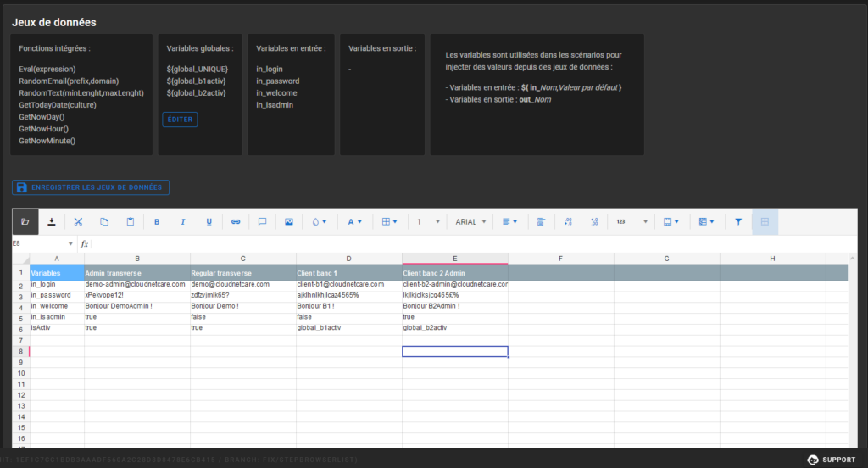Click the RandomEmail(prefix,domain) function text
868x468 pixels.
click(x=69, y=81)
